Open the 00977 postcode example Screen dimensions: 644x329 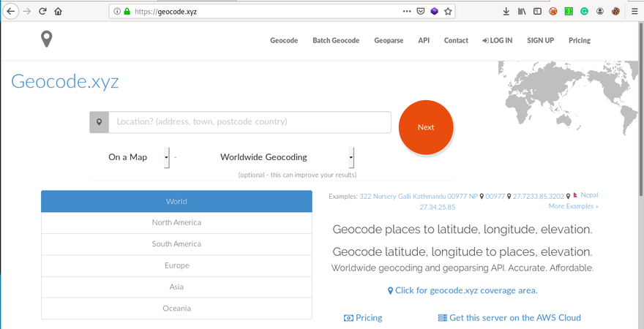pyautogui.click(x=495, y=197)
